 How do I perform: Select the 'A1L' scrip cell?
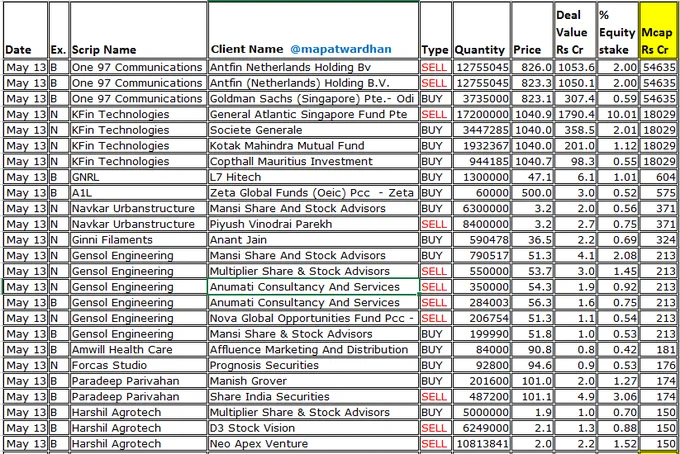(138, 193)
